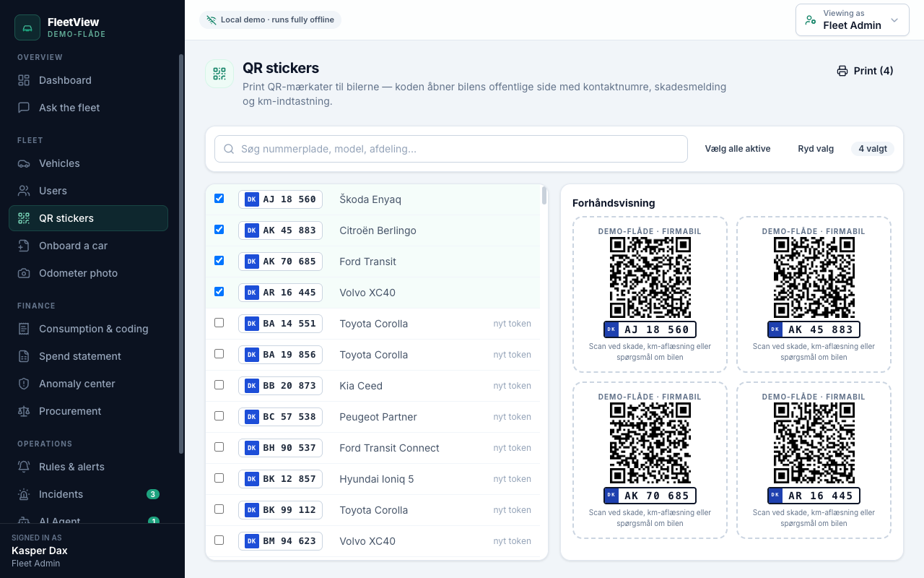924x578 pixels.
Task: Click the Kasper Dax signed-in name
Action: click(x=40, y=551)
